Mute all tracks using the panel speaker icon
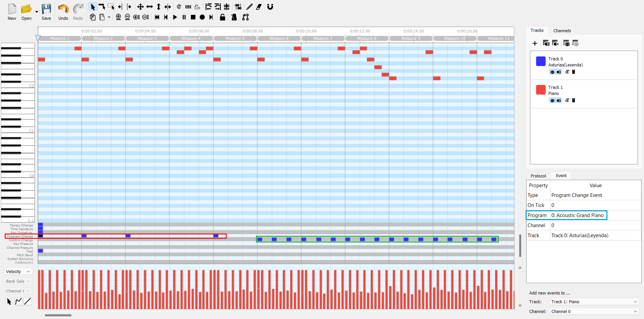The width and height of the screenshot is (644, 319). click(555, 43)
